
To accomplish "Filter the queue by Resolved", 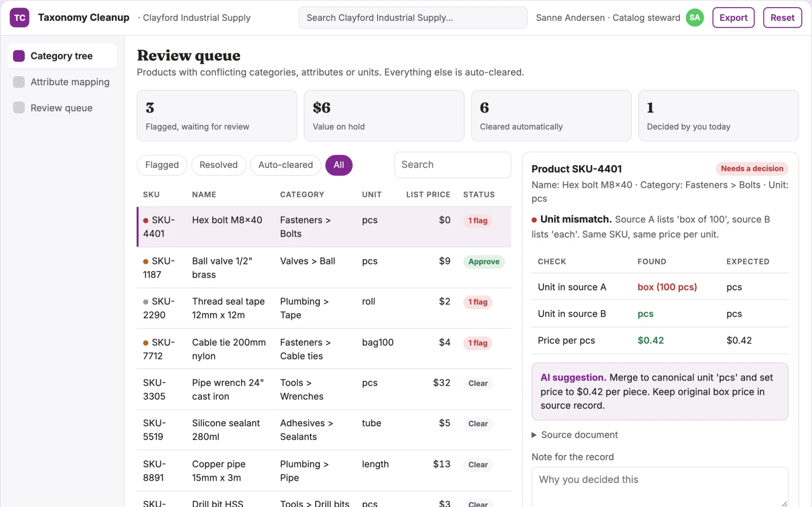I will click(218, 165).
